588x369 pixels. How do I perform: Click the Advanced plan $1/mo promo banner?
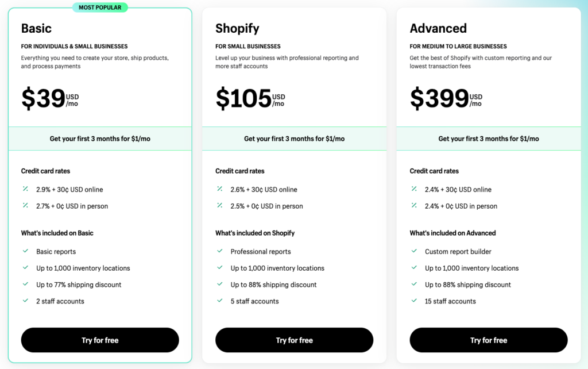[489, 139]
